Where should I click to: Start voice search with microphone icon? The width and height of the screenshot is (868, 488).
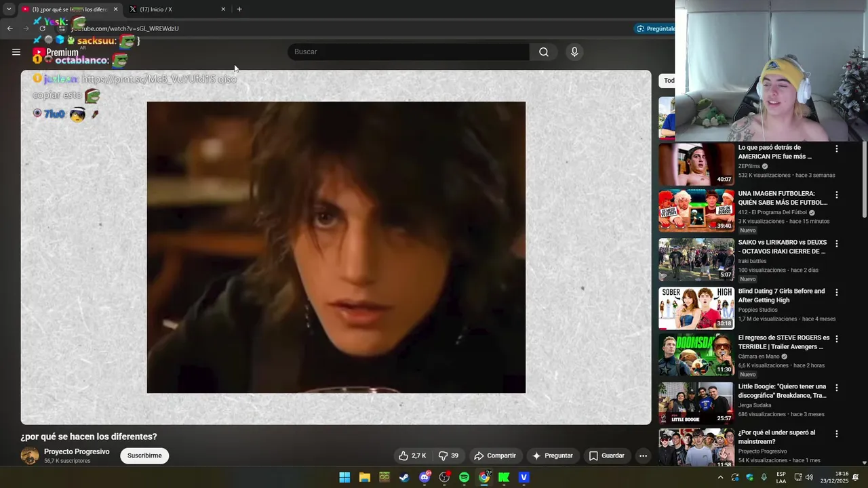click(x=574, y=52)
